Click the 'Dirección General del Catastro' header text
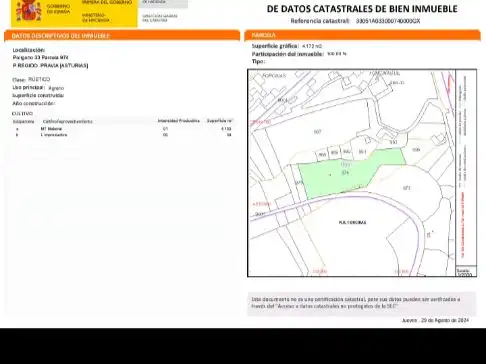 (160, 18)
